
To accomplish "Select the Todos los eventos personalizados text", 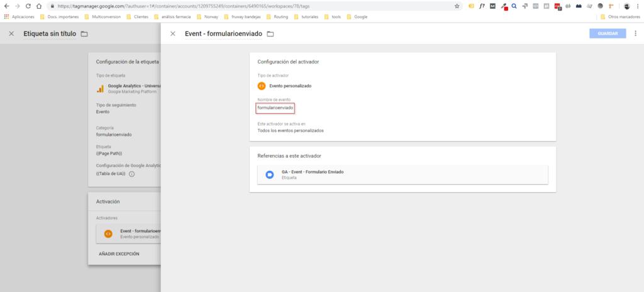I will (x=291, y=131).
